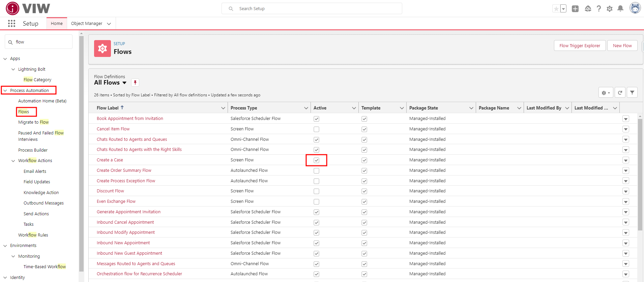Open the Flow Trigger Explorer

tap(580, 45)
